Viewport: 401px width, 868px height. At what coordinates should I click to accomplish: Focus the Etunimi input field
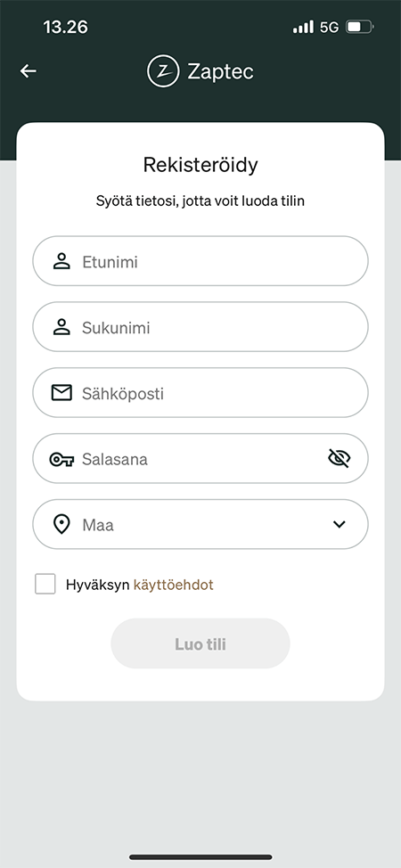tap(200, 261)
